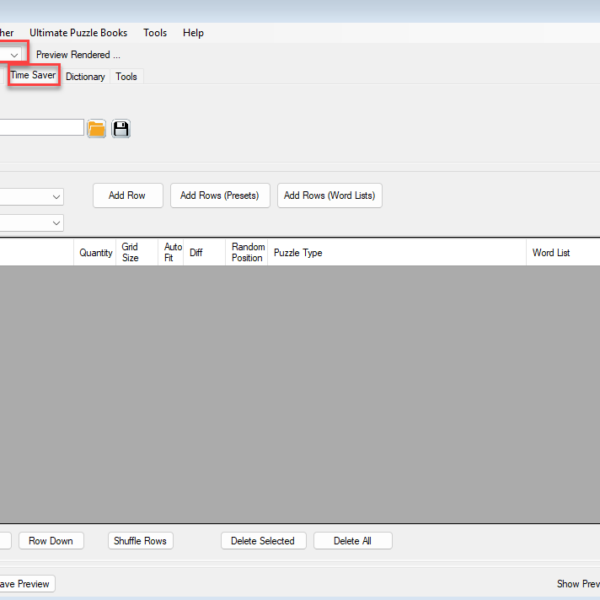Click the floppy disk save icon

(121, 129)
